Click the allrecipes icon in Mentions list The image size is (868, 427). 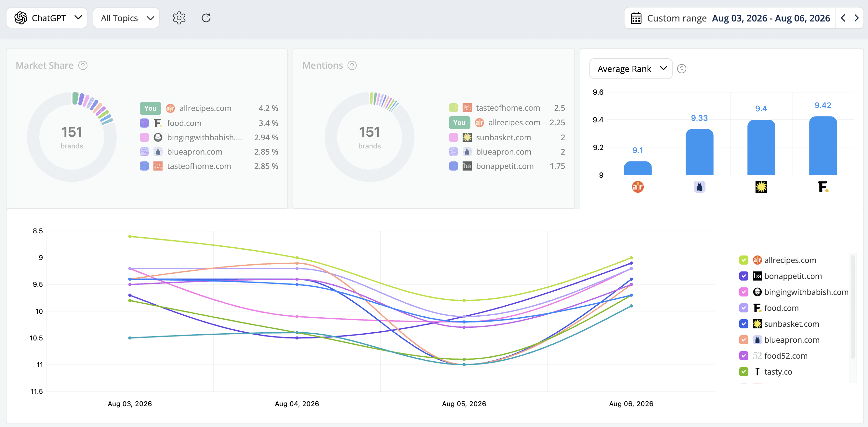[x=479, y=123]
